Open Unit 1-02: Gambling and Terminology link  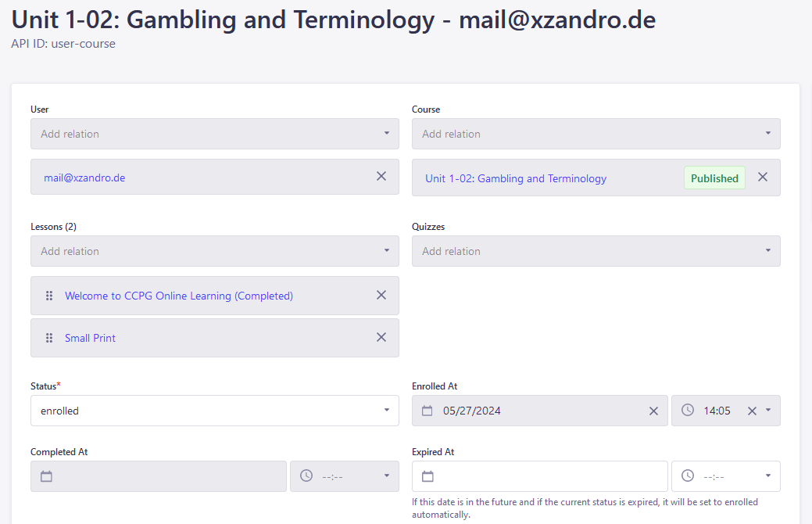click(516, 178)
